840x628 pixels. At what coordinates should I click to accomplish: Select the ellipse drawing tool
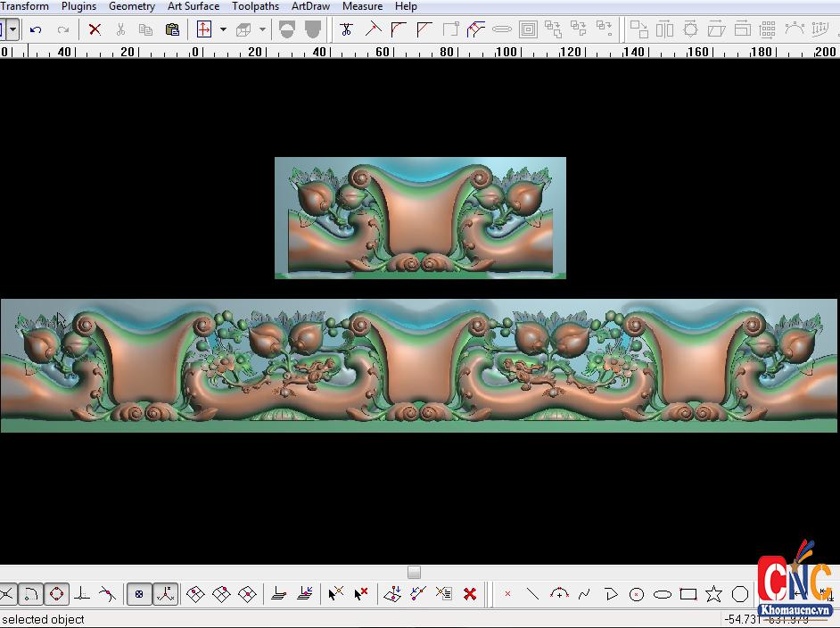click(662, 594)
